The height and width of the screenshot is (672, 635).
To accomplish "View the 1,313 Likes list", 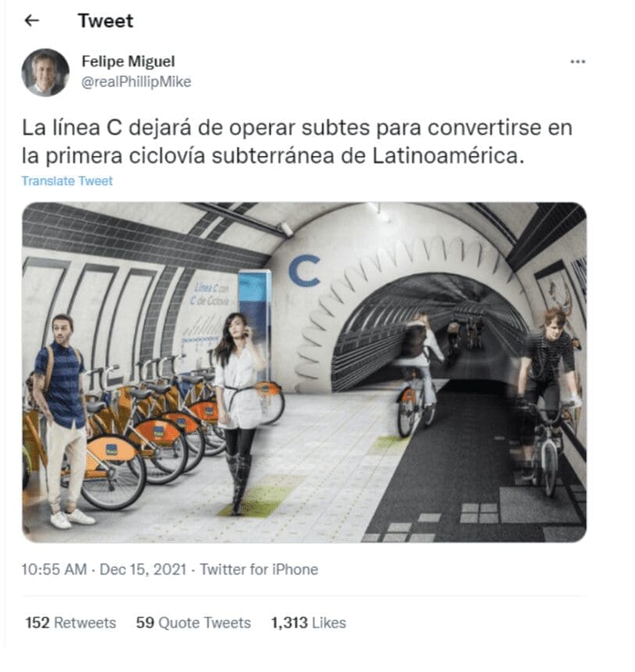I will coord(309,622).
